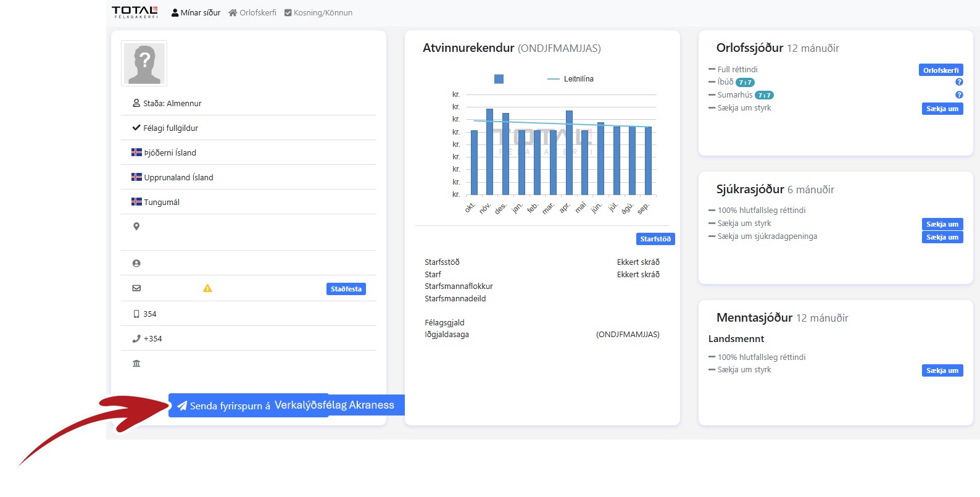Viewport: 980px width, 497px height.
Task: Open the Orlofskerfi navigation item
Action: pyautogui.click(x=252, y=12)
